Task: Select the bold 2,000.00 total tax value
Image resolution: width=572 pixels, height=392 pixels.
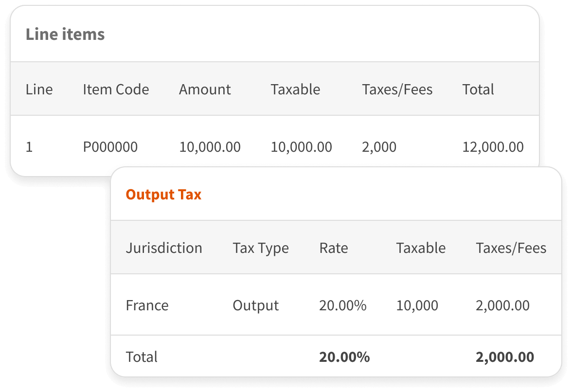Action: click(x=504, y=357)
